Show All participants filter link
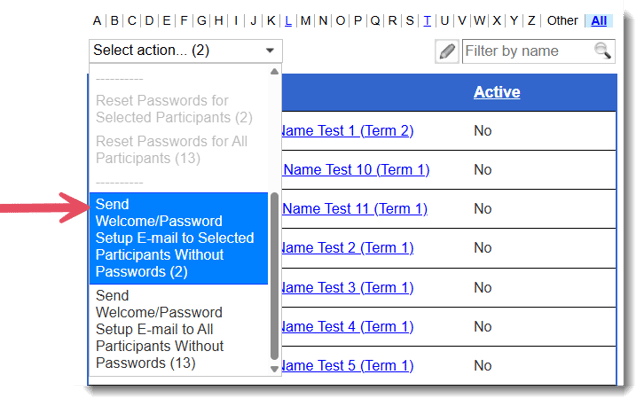This screenshot has height=406, width=644. [x=599, y=20]
